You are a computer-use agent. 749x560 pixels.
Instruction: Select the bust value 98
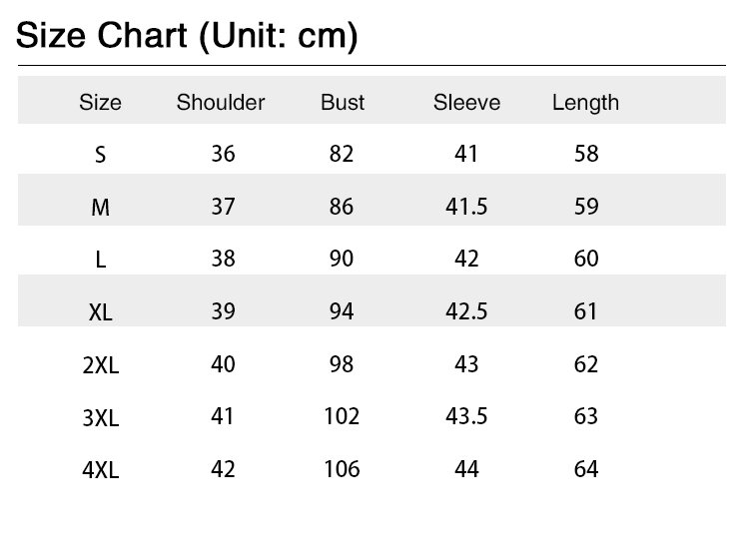342,363
